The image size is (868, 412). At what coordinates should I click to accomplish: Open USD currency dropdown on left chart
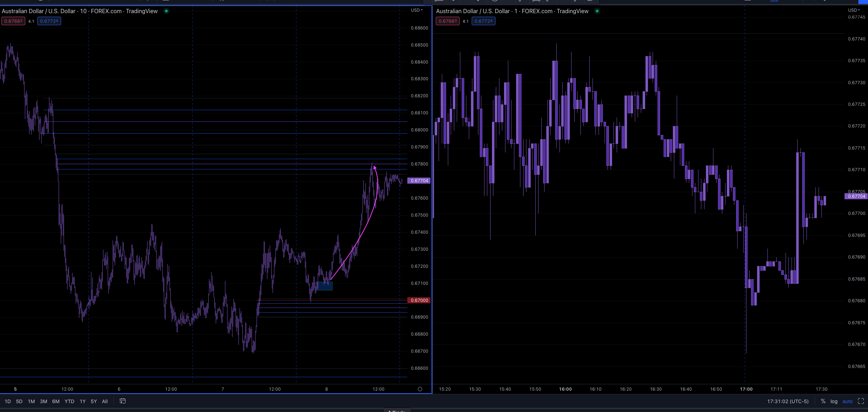(x=417, y=10)
